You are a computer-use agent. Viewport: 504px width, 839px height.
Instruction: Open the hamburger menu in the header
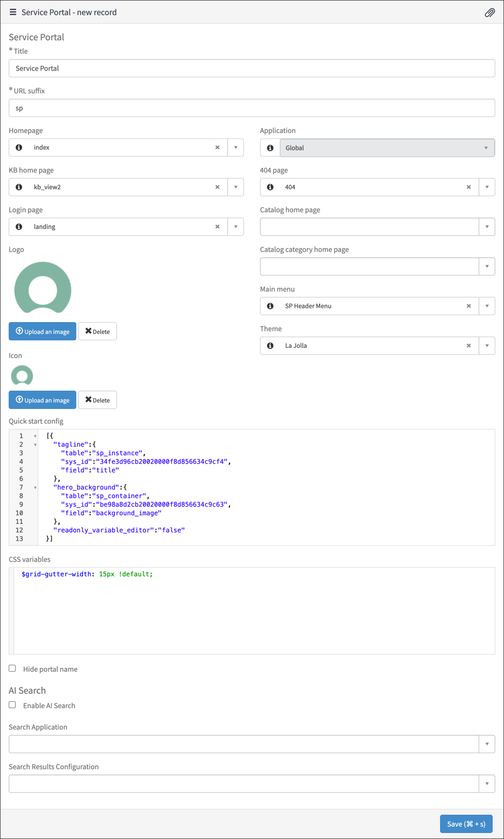tap(13, 12)
